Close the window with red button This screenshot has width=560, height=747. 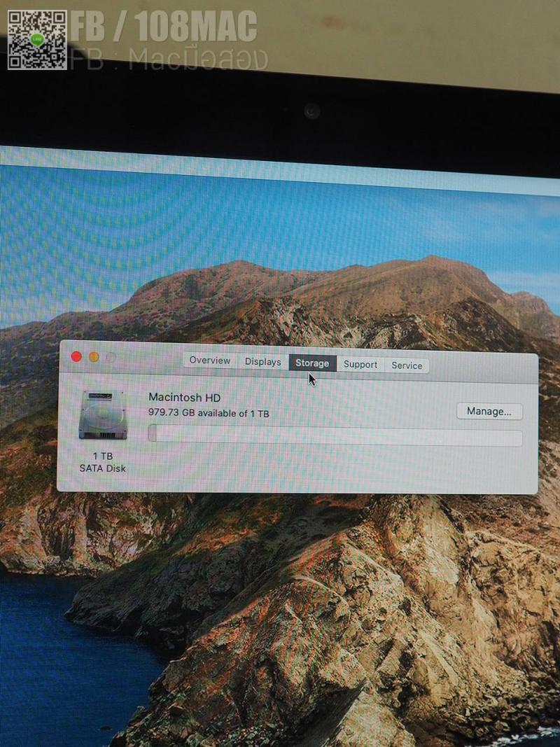pos(76,357)
